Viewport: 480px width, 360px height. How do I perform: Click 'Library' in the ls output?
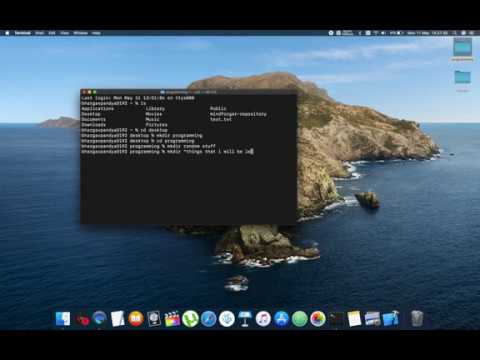point(155,109)
